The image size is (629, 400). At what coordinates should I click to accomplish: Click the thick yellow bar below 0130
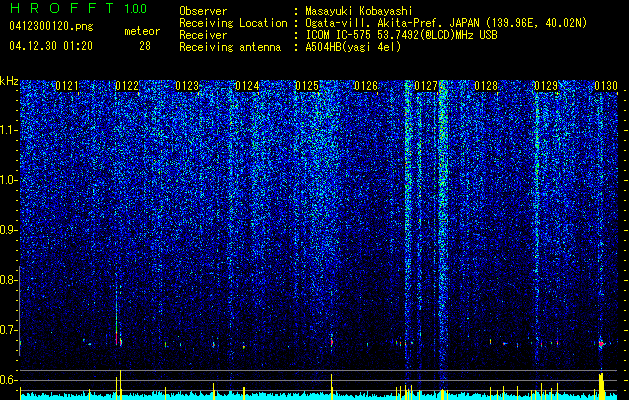tap(601, 386)
